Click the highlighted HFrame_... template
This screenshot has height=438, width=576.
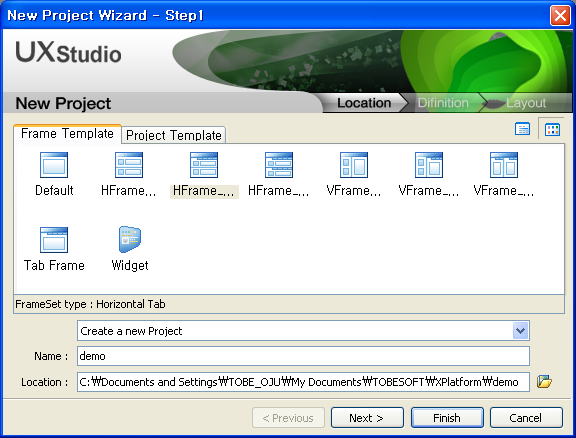204,174
